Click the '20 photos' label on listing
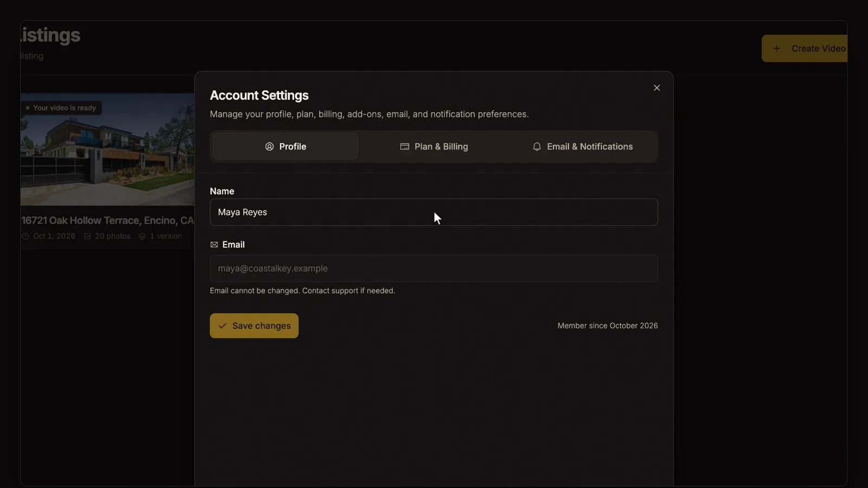The height and width of the screenshot is (488, 868). [113, 236]
